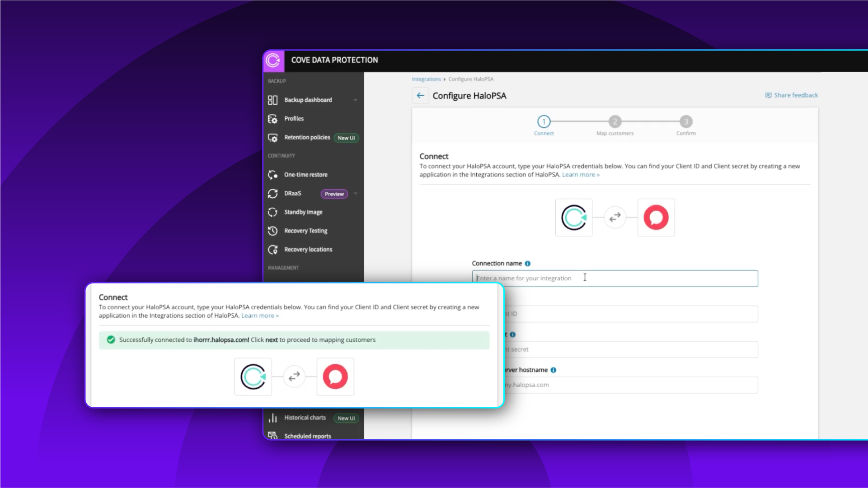Click the New UI badge beside Retention policies

tap(346, 138)
